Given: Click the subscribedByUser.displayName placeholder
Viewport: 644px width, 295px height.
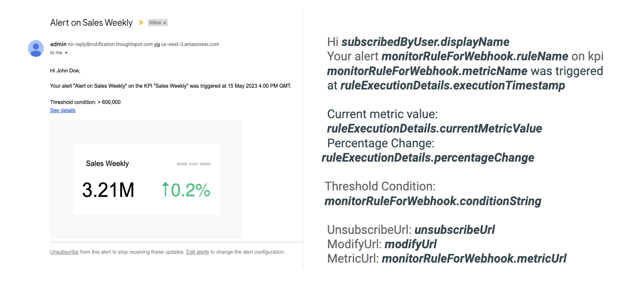Looking at the screenshot, I should [x=425, y=42].
